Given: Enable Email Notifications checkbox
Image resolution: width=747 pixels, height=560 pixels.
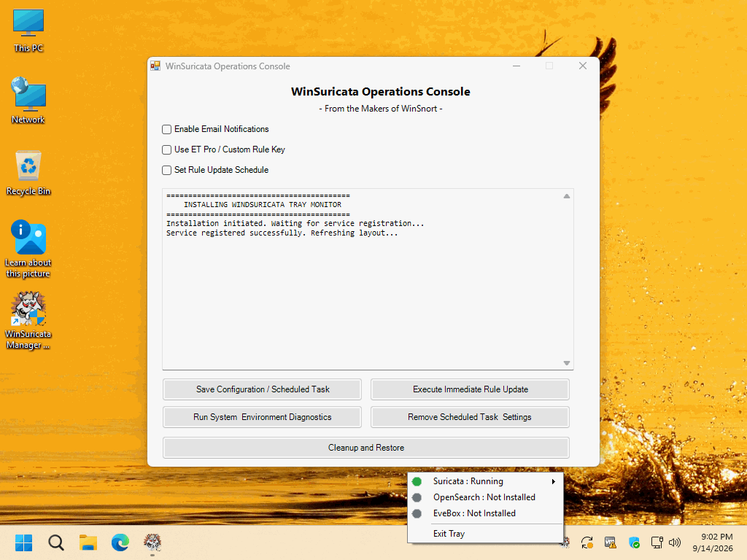Looking at the screenshot, I should (167, 130).
